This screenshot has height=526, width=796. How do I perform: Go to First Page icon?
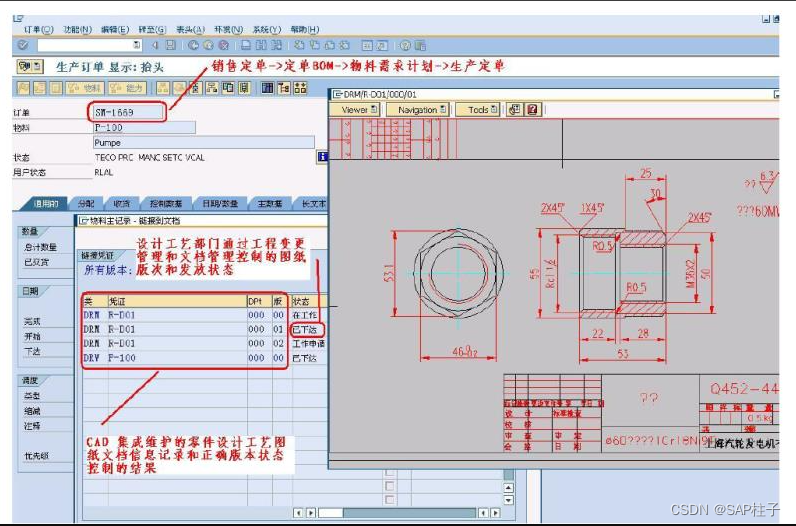(300, 45)
